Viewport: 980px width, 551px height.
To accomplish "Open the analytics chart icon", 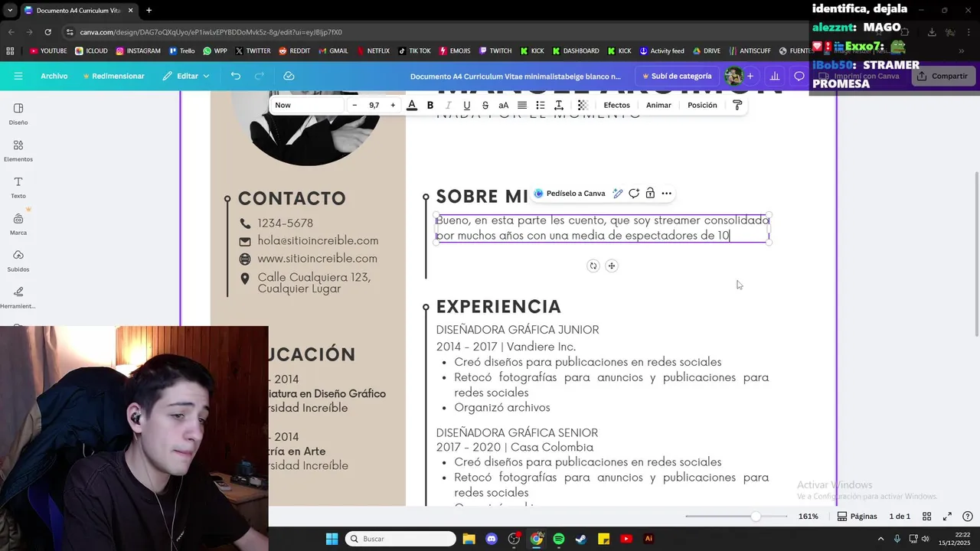I will pos(775,76).
